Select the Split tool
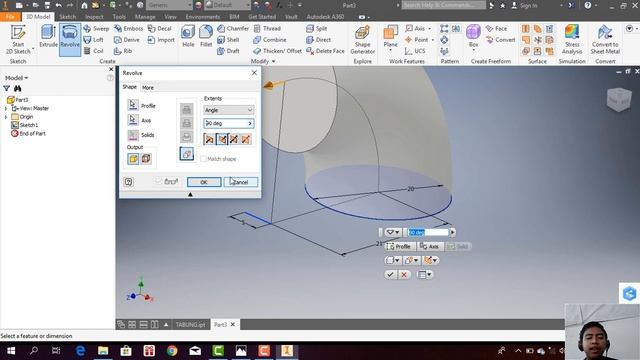 (x=317, y=29)
